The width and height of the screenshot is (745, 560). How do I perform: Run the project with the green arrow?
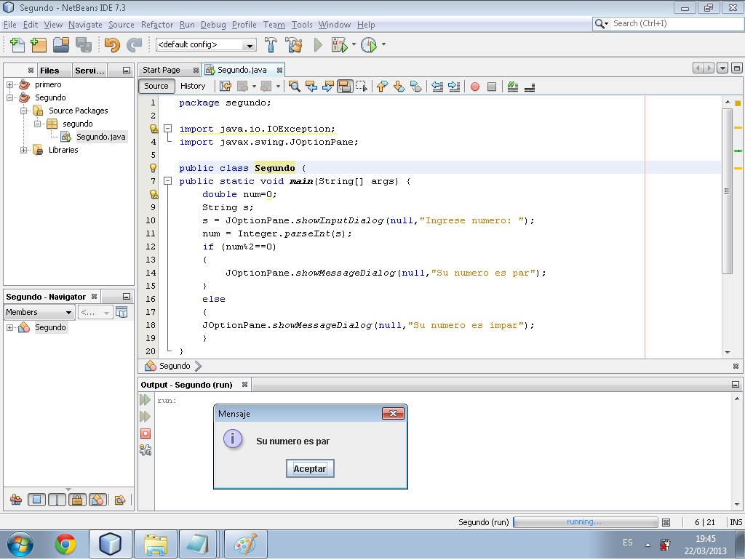click(x=318, y=45)
